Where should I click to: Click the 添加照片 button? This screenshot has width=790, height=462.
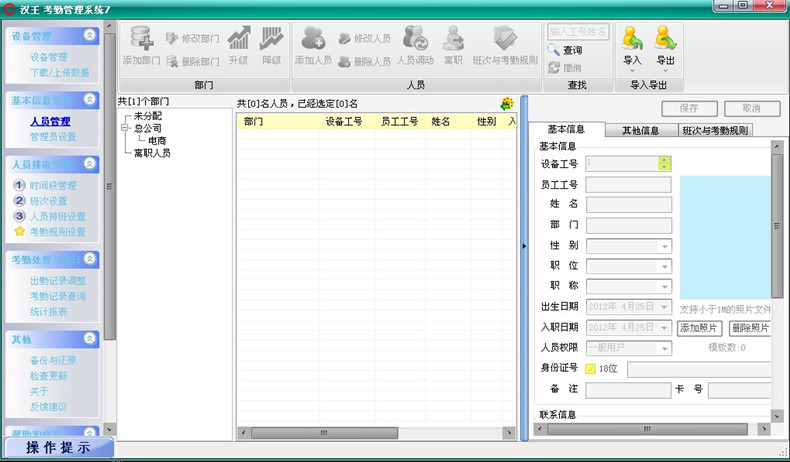pos(699,328)
